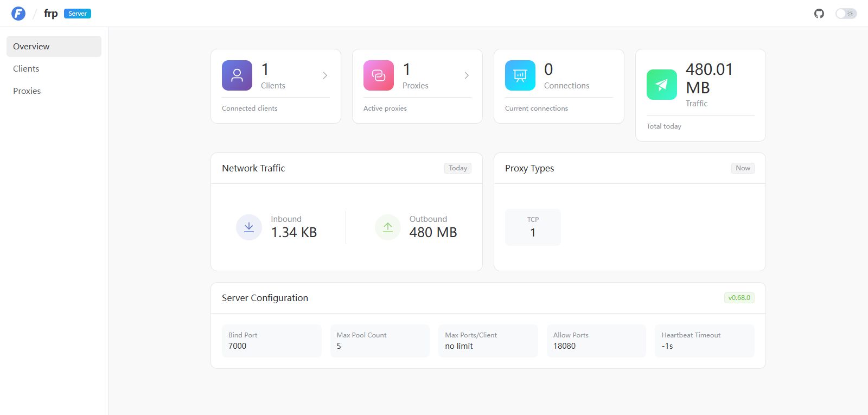Viewport: 868px width, 415px height.
Task: Click the purple Clients user icon
Action: click(x=237, y=75)
